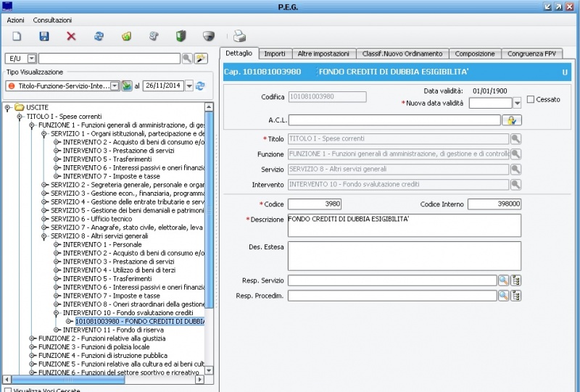Image resolution: width=580 pixels, height=392 pixels.
Task: Click the New document toolbar icon
Action: (17, 36)
